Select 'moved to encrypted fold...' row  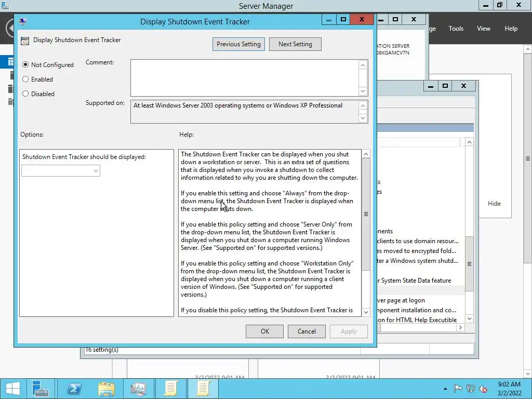tap(420, 251)
